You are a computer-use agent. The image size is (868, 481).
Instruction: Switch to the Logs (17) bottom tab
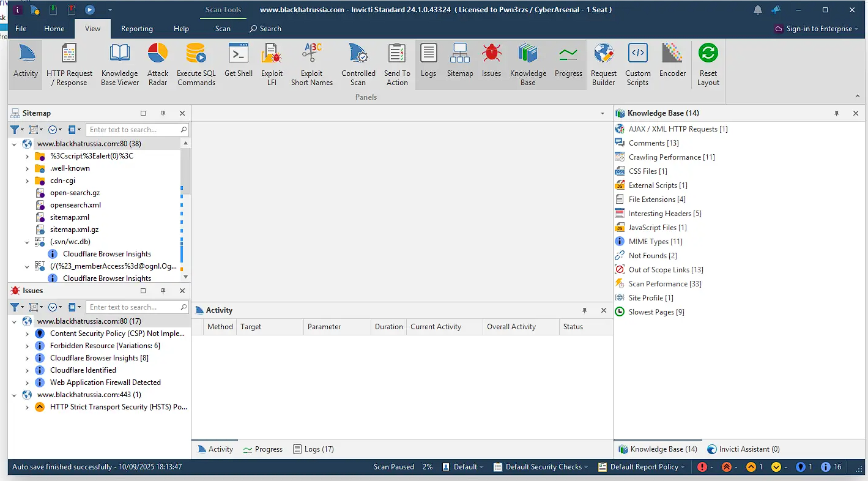point(313,449)
